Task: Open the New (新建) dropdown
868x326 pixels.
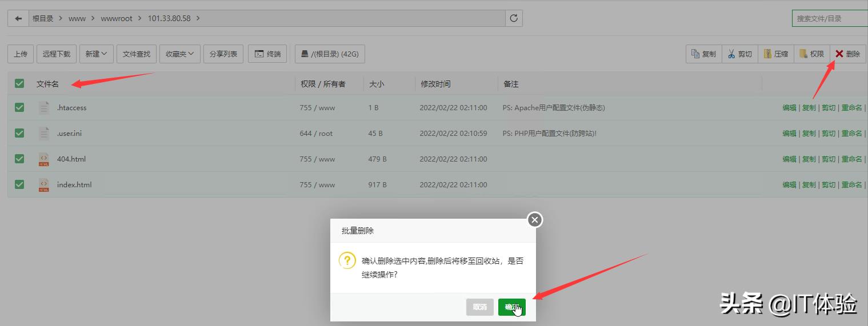Action: click(97, 54)
